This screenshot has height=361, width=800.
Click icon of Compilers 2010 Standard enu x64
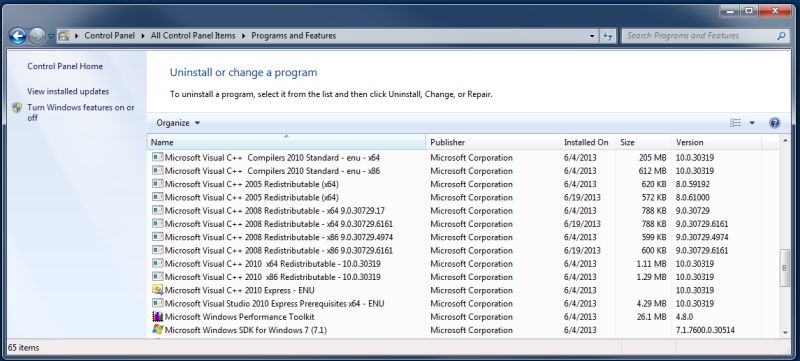[x=158, y=157]
